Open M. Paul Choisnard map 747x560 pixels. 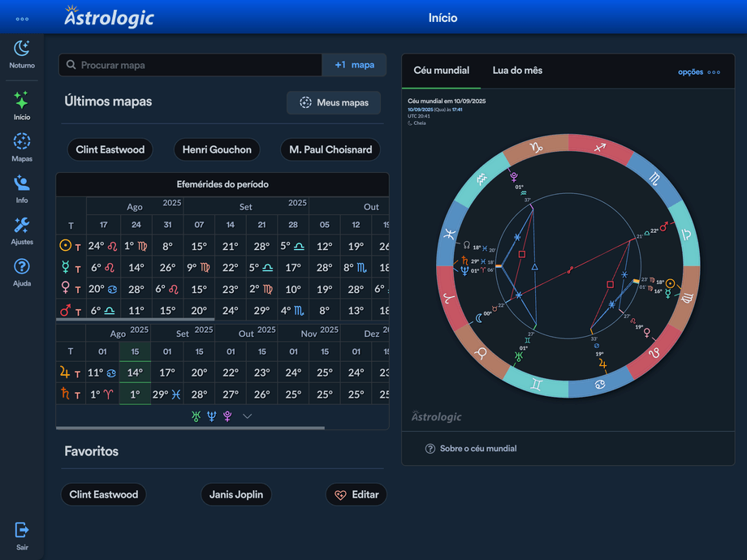point(330,149)
